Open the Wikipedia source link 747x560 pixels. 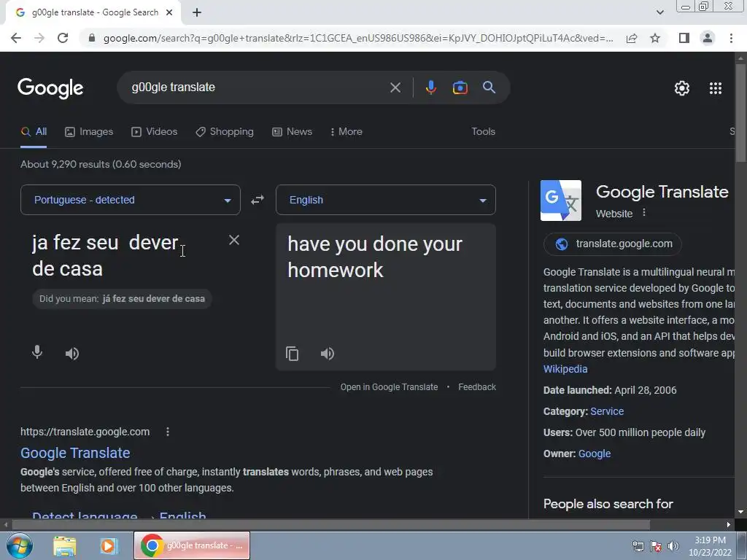[565, 369]
